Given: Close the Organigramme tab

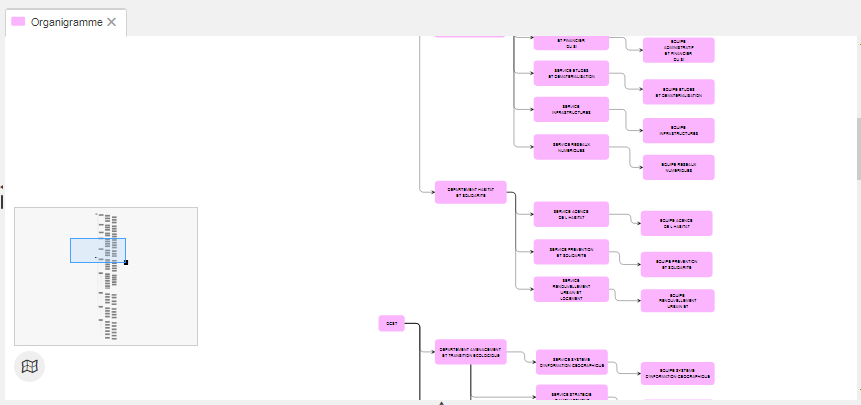Looking at the screenshot, I should (x=112, y=22).
